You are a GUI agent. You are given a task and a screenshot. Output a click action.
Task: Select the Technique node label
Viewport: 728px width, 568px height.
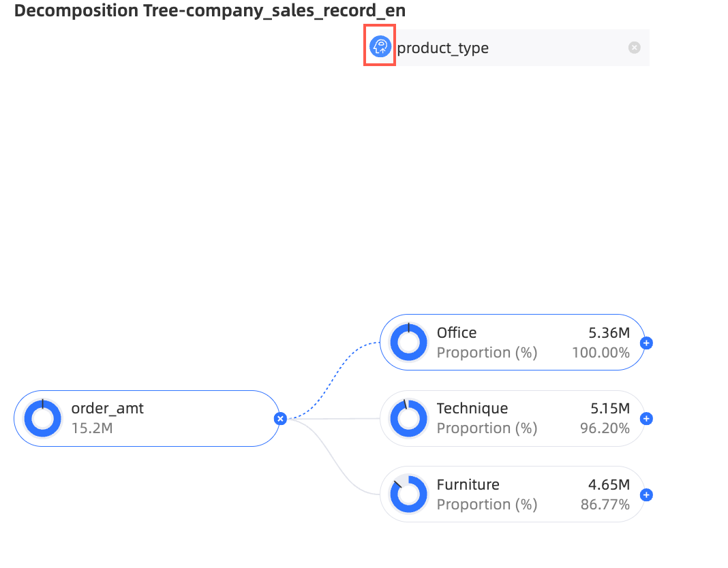[x=472, y=409]
